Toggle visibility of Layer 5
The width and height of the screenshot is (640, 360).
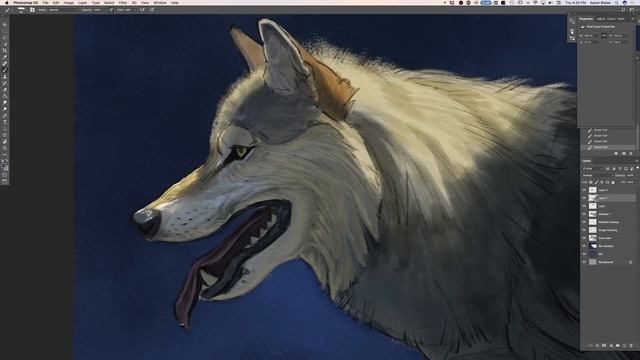point(584,190)
